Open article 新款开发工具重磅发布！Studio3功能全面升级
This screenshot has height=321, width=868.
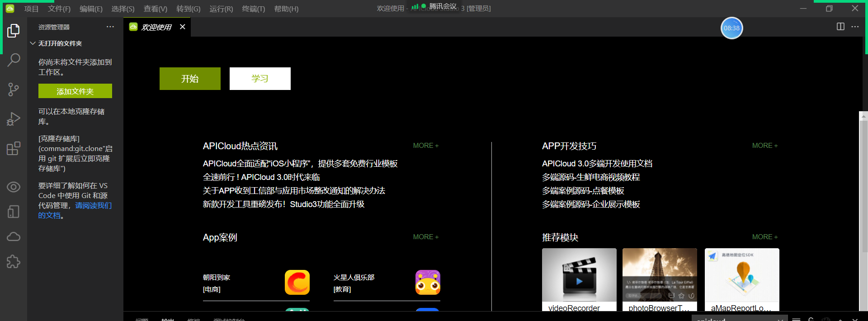tap(283, 204)
